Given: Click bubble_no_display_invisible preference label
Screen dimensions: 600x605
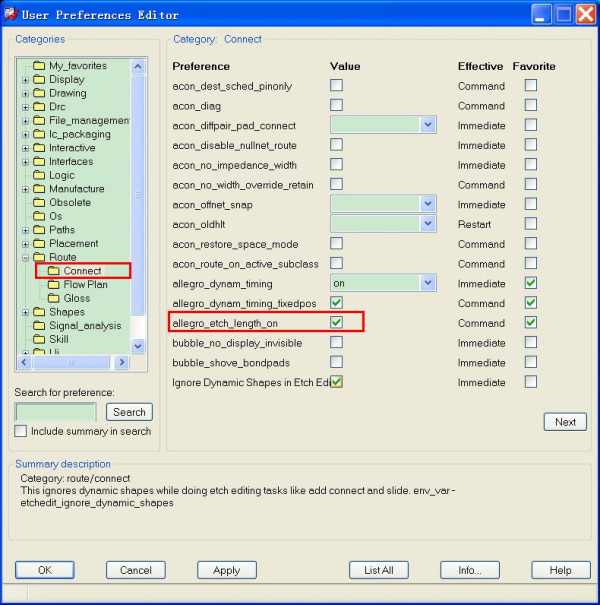Looking at the screenshot, I should 237,343.
